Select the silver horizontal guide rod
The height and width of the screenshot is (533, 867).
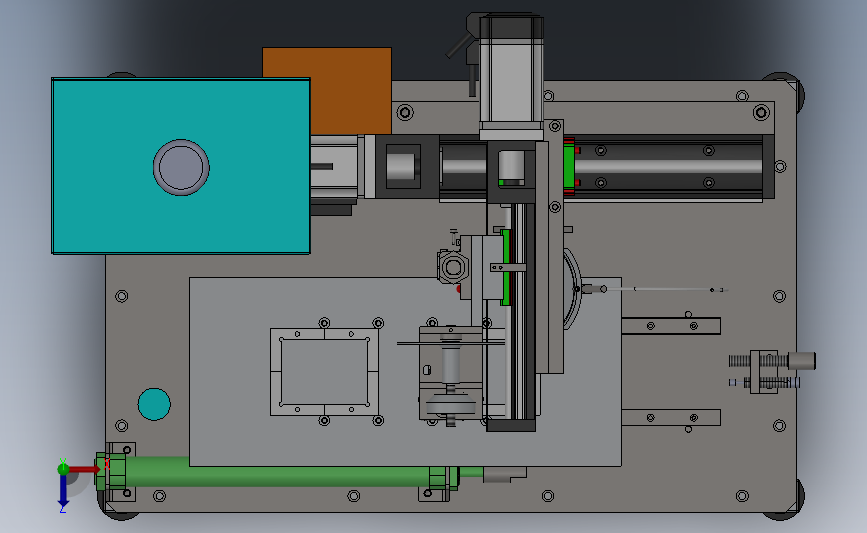point(668,166)
